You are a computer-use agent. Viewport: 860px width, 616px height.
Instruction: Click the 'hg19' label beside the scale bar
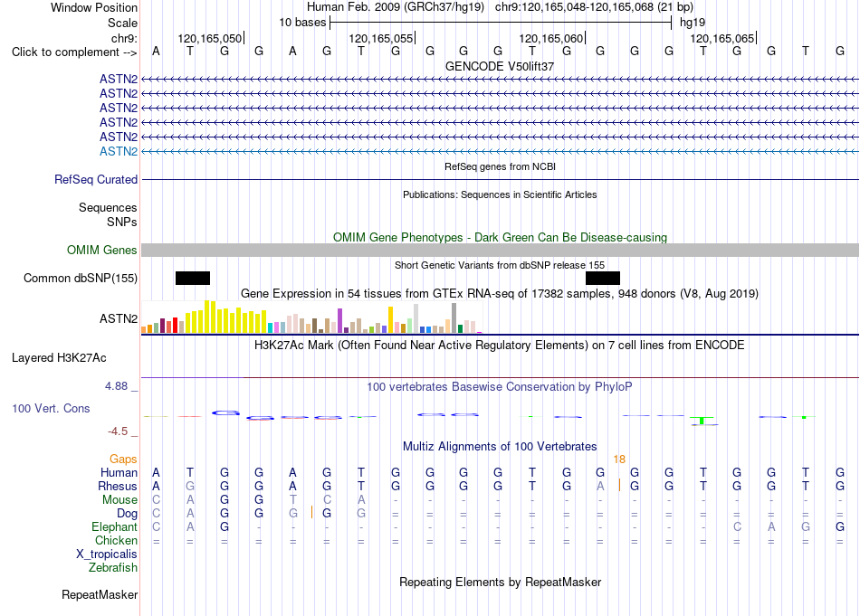693,23
